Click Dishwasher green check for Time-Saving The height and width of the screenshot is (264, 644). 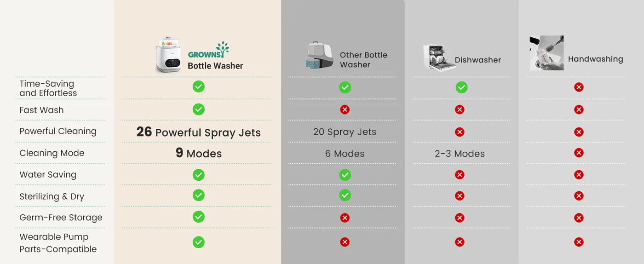[461, 87]
